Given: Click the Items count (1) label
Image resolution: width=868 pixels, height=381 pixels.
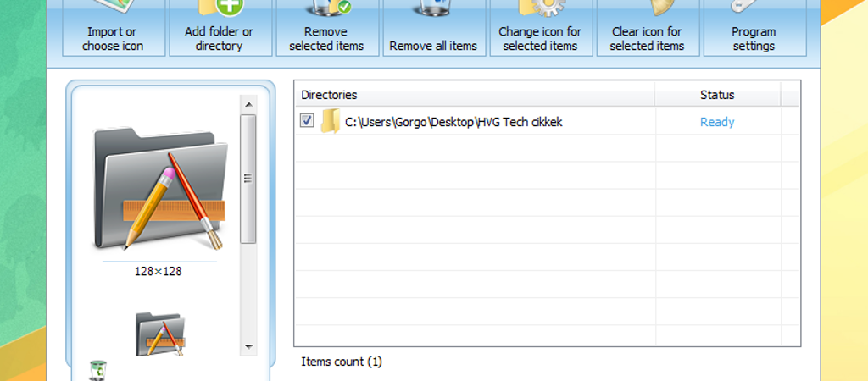Looking at the screenshot, I should pos(342,362).
